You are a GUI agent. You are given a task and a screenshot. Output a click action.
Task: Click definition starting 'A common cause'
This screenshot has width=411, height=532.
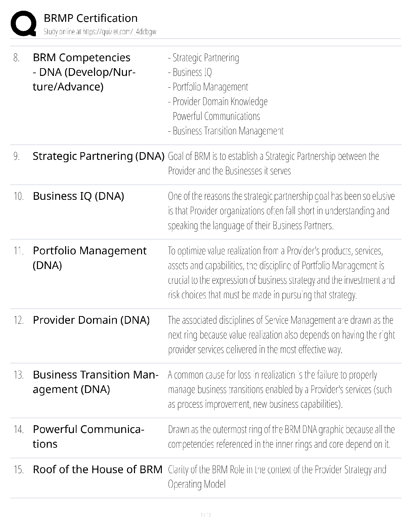tap(280, 390)
